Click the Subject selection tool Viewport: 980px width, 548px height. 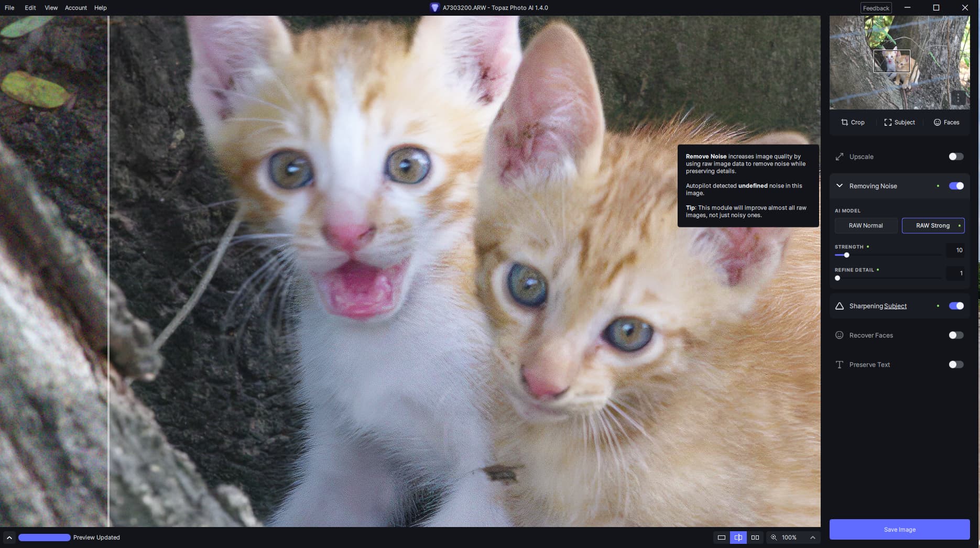point(899,122)
